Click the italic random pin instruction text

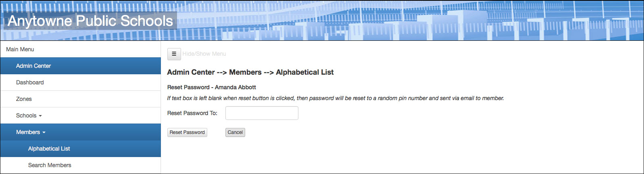point(336,98)
